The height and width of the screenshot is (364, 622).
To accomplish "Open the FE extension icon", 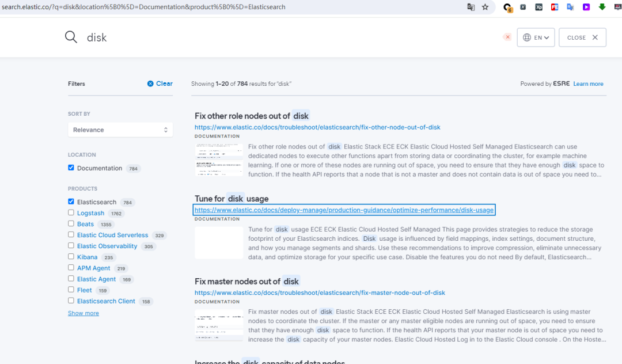I will 555,7.
